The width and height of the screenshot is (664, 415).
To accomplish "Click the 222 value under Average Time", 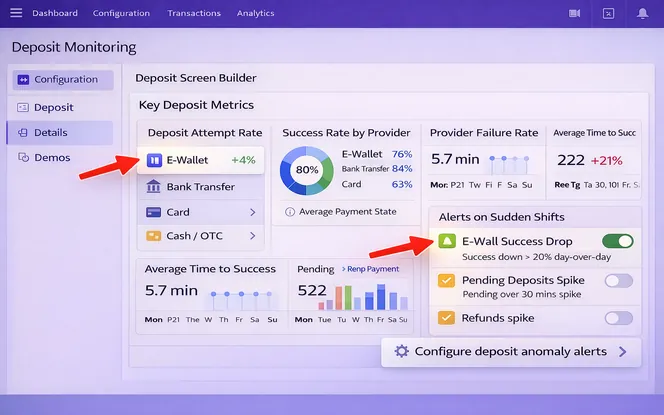I will click(x=571, y=160).
